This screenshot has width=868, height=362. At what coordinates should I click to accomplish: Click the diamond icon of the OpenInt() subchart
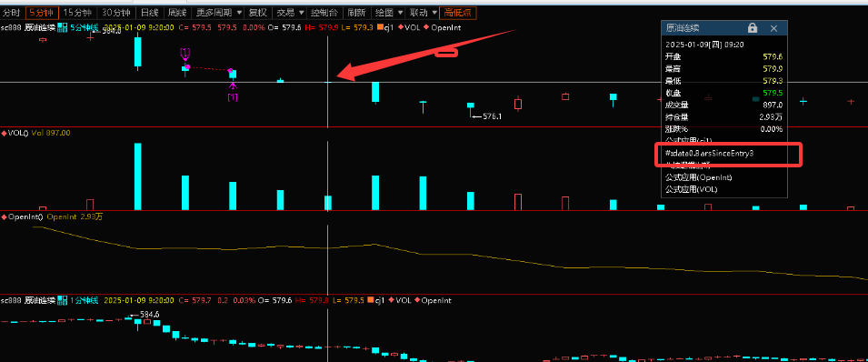tap(5, 216)
